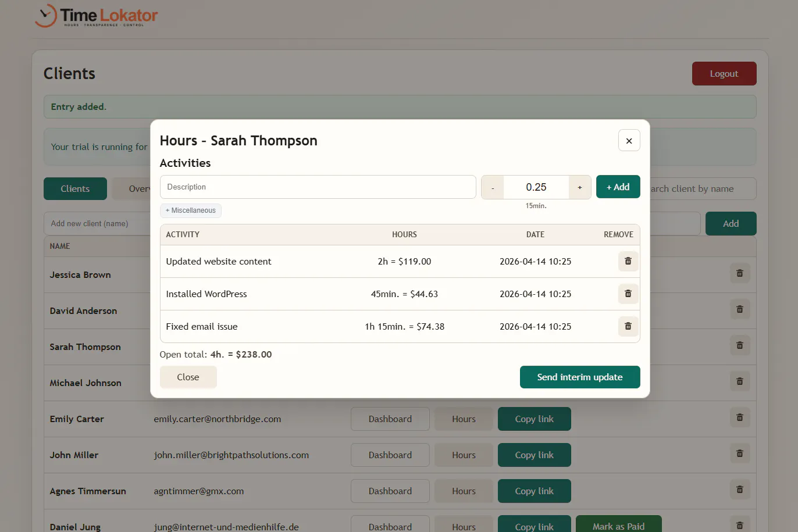Decrease hours with the minus button
Viewport: 798px width, 532px height.
493,187
